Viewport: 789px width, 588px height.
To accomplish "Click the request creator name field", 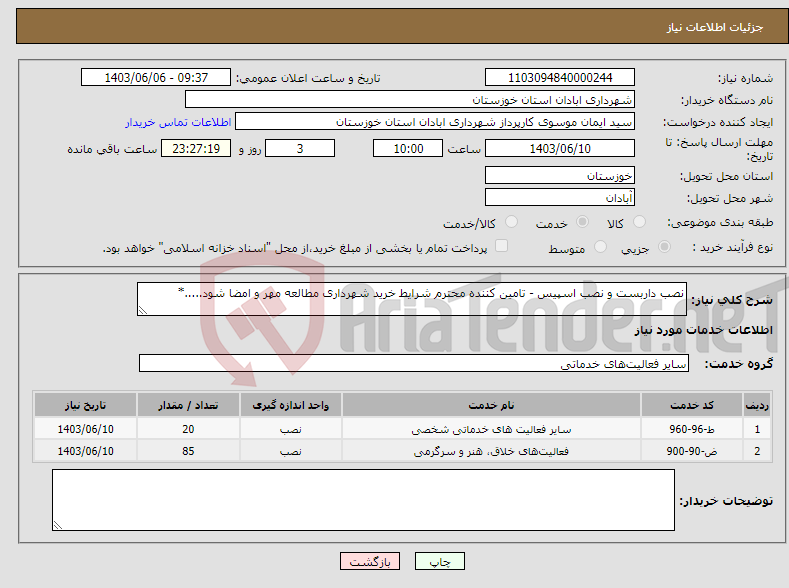I will tap(435, 122).
